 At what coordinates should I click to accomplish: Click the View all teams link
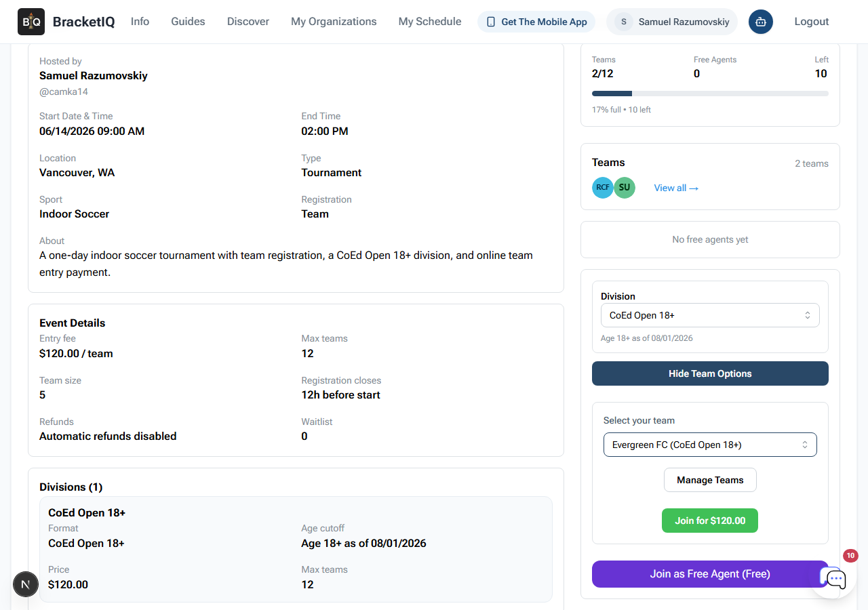point(676,188)
